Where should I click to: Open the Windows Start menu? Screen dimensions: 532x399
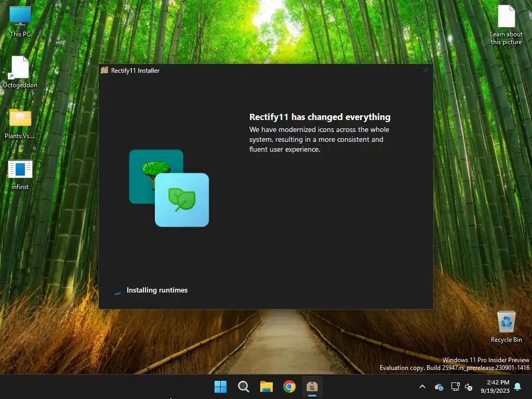220,387
